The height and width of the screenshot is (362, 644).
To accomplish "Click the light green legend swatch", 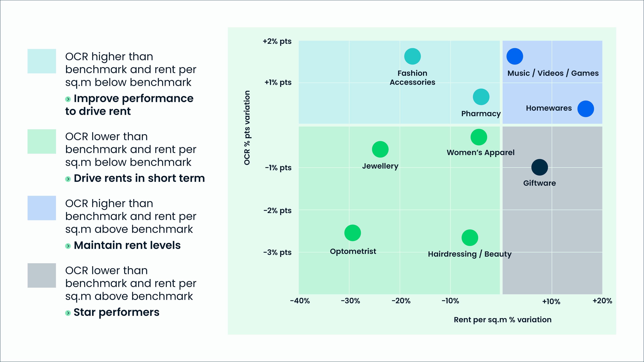I will 42,141.
